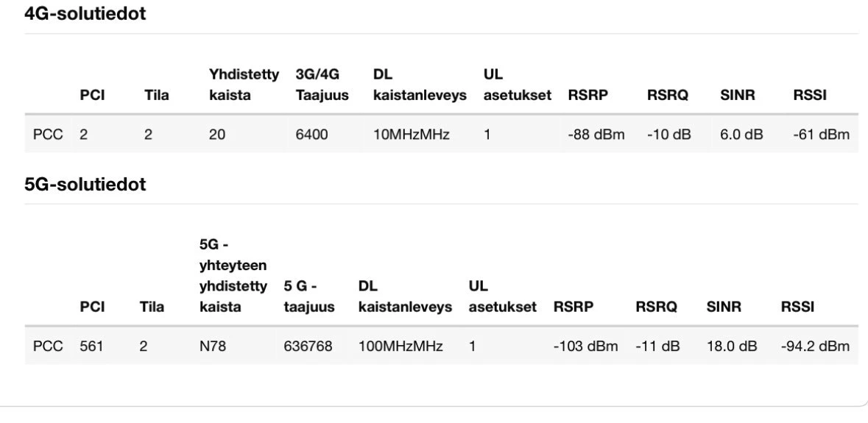Click the 5G PCI value 561

click(x=90, y=346)
